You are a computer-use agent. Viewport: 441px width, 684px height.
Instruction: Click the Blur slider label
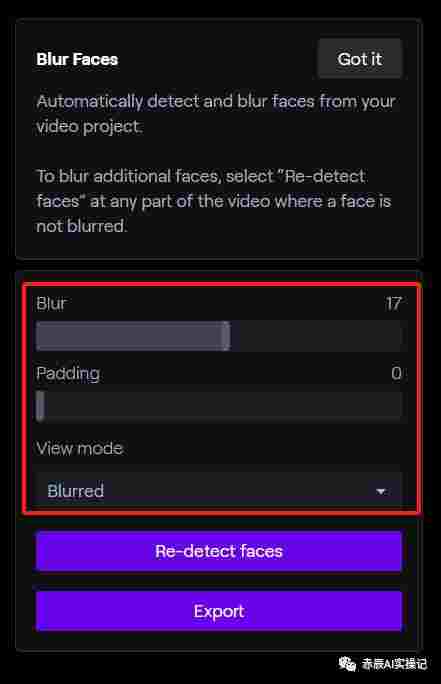(x=51, y=303)
